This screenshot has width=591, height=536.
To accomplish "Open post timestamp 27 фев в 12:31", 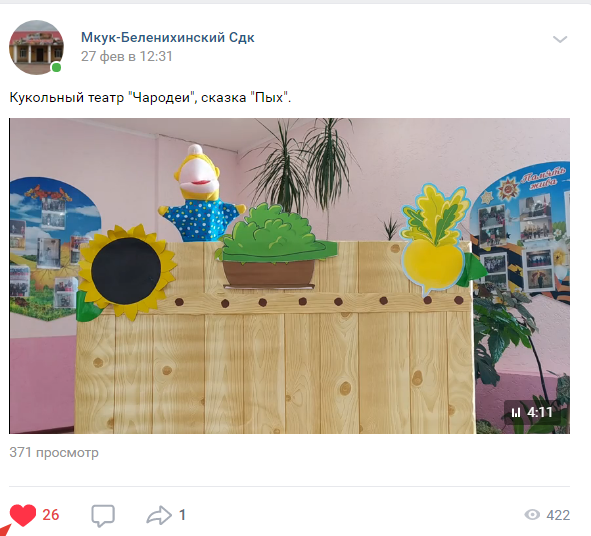I will [x=127, y=56].
